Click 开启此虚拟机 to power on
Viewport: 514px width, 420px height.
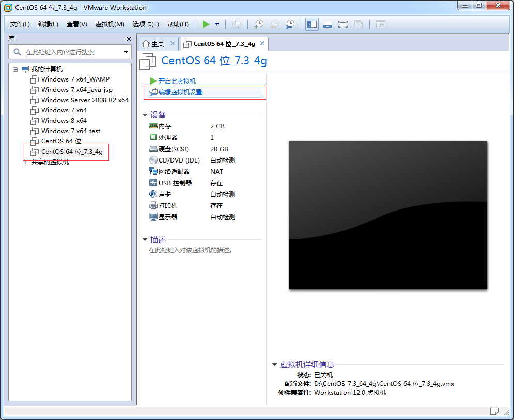click(173, 81)
